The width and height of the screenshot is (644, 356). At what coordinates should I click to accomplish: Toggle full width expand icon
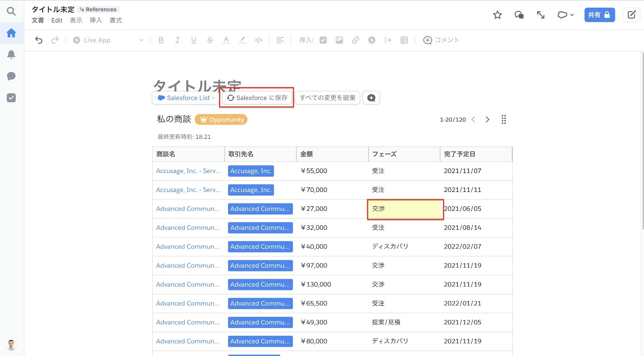[541, 15]
